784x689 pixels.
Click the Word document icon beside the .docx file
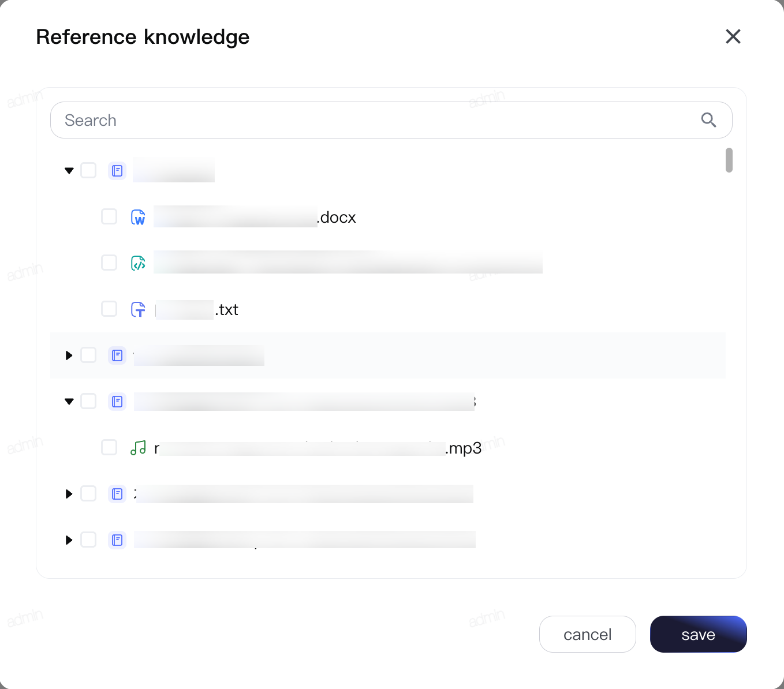click(138, 217)
